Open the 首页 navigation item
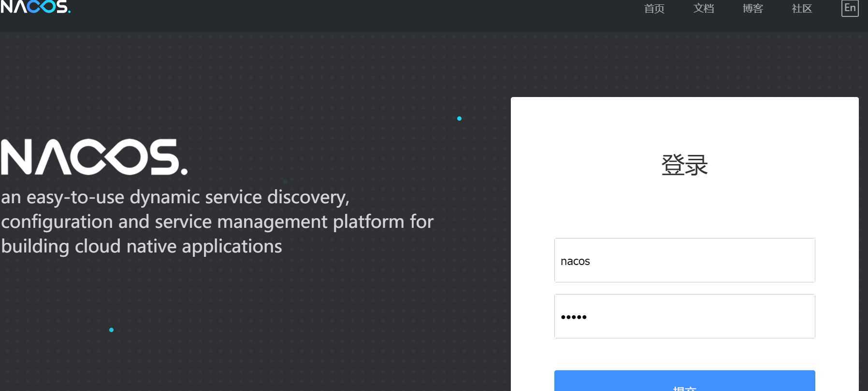 [x=654, y=9]
